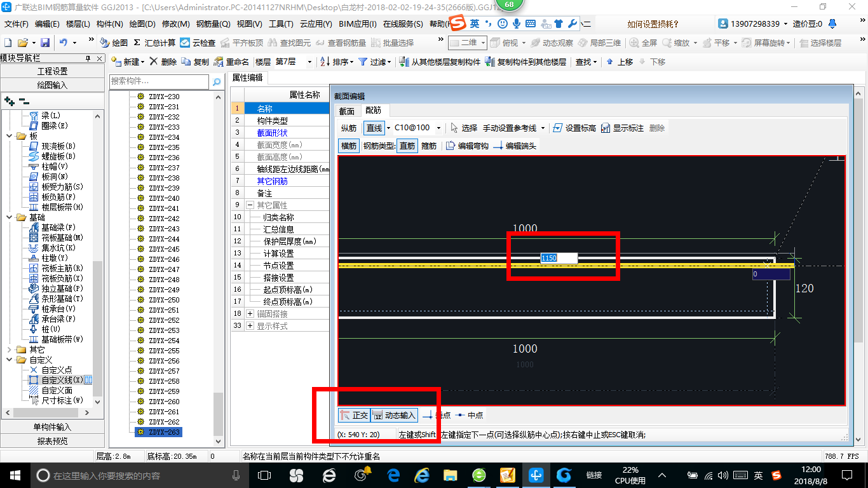This screenshot has width=868, height=488.
Task: Select 桩承台(V) in navigation tree
Action: [x=52, y=308]
